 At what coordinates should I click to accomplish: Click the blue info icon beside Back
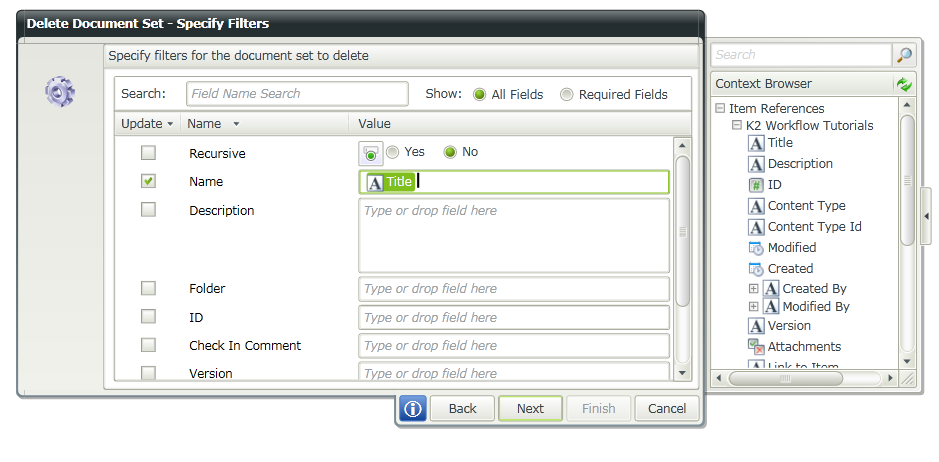coord(413,408)
